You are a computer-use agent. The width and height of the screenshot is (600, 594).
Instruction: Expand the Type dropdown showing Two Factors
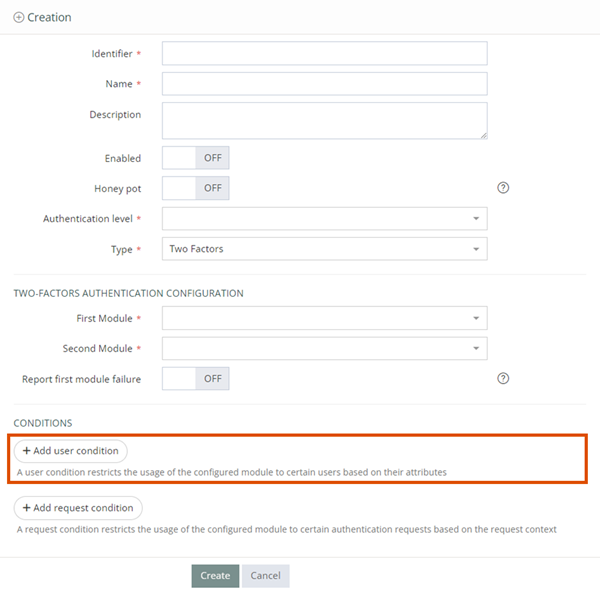click(x=324, y=249)
